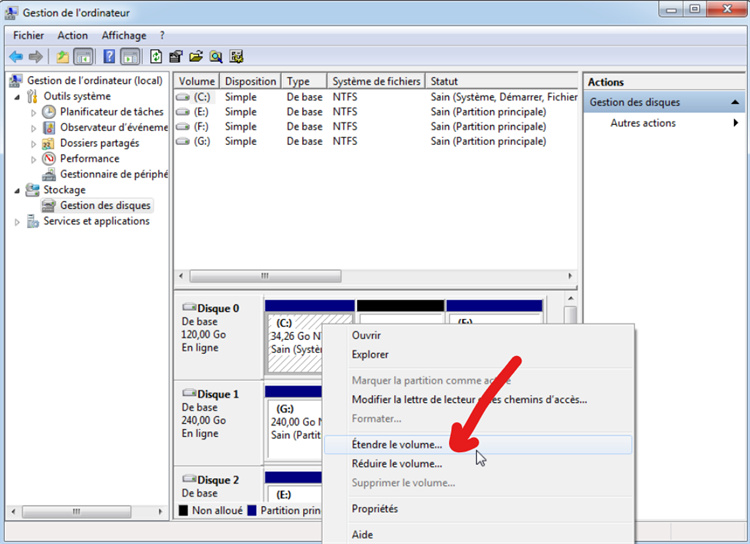Viewport: 750px width, 544px height.
Task: Select the (F:) row in volume list
Action: click(376, 127)
